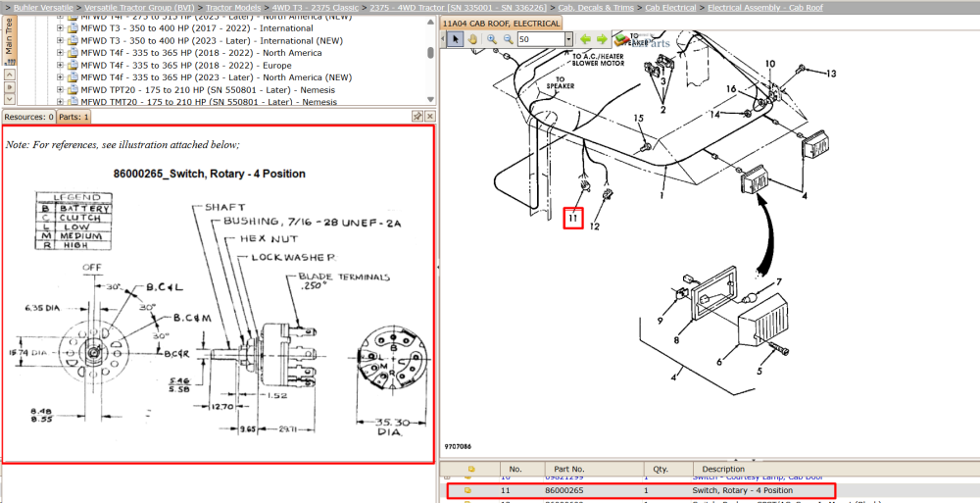Screen dimensions: 980x503
Task: Click description Switch, Rotary - 4 Position
Action: click(743, 490)
